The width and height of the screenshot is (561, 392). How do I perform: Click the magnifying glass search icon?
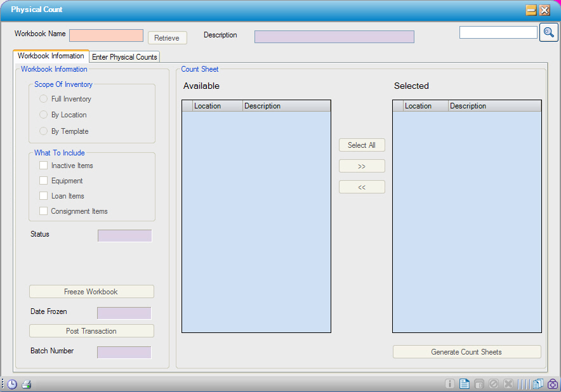tap(548, 32)
